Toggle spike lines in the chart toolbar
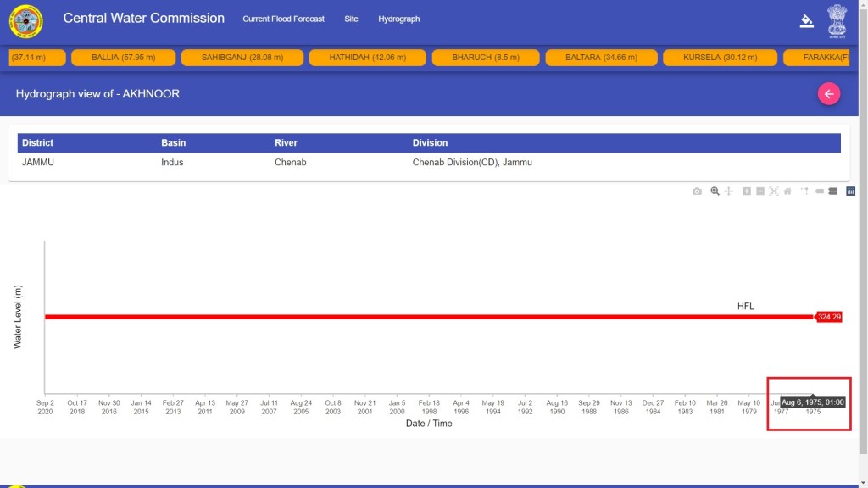 [x=804, y=191]
